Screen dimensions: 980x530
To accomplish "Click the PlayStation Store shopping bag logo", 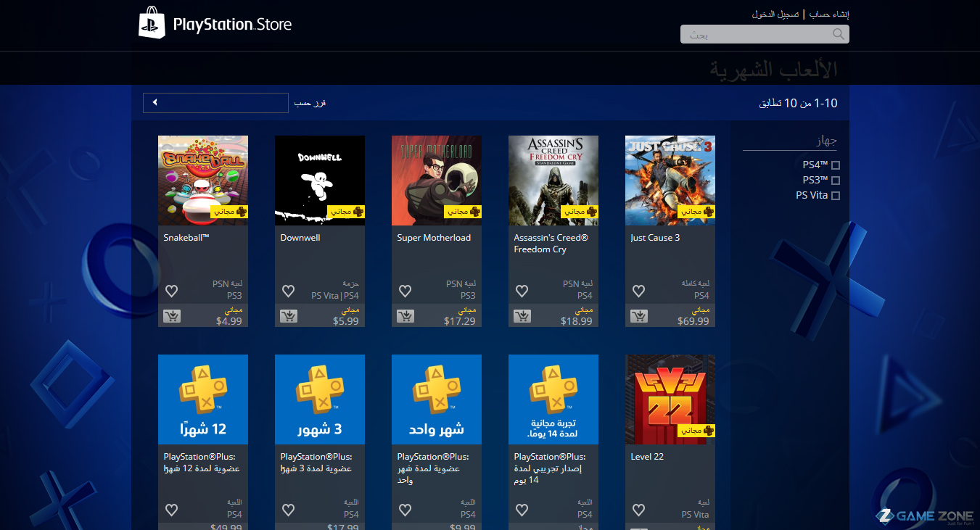I will pos(153,22).
